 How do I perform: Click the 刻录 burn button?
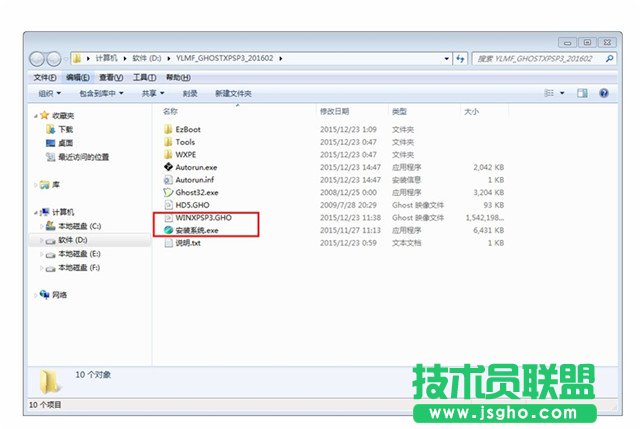190,93
